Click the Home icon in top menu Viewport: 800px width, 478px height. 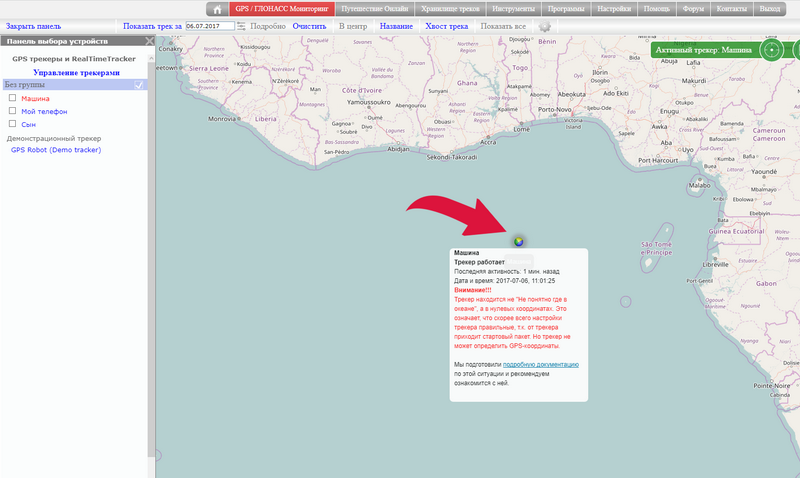pos(216,9)
